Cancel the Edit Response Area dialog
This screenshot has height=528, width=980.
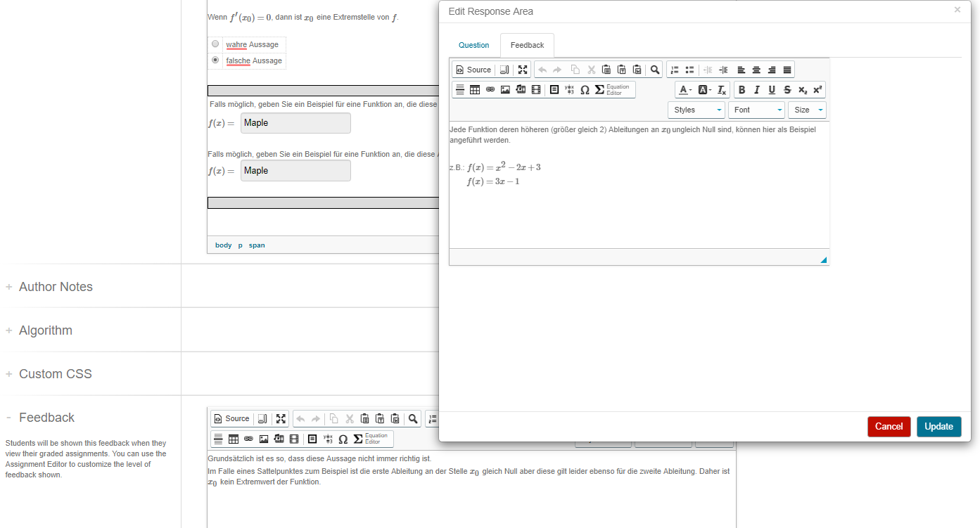point(889,427)
